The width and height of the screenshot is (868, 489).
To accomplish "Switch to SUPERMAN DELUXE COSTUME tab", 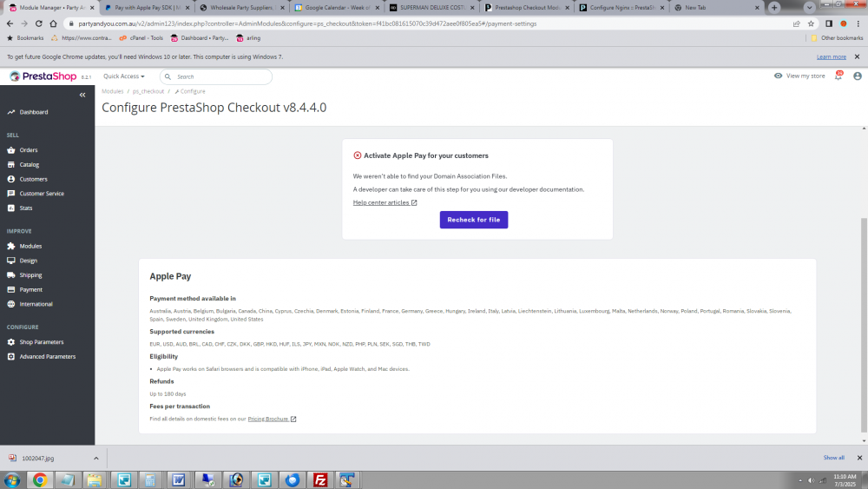I will coord(431,8).
